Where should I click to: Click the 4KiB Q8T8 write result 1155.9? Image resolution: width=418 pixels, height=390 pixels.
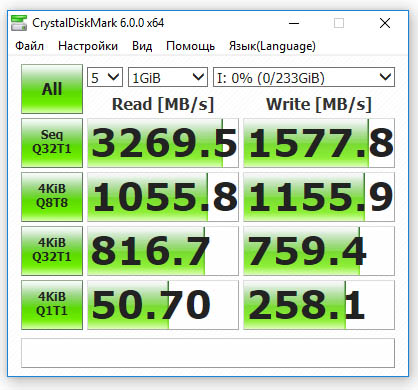tap(319, 197)
